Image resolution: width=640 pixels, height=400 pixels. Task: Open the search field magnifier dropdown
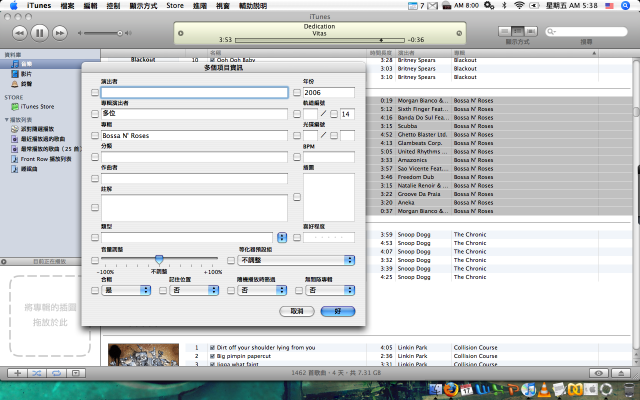551,31
